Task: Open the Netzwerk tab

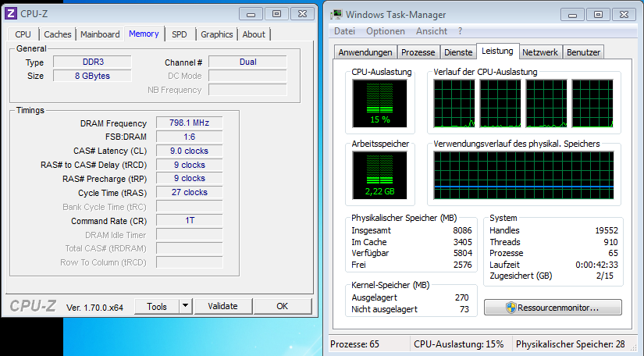Action: [x=540, y=52]
